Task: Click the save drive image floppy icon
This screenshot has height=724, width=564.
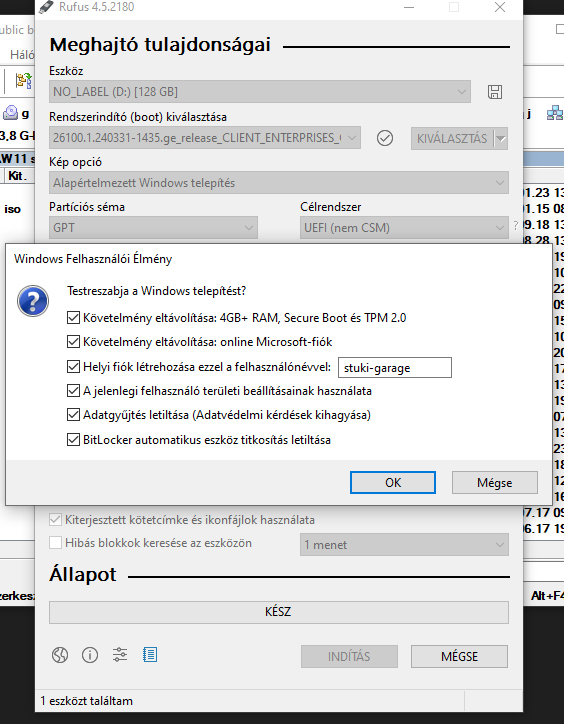Action: tap(495, 91)
